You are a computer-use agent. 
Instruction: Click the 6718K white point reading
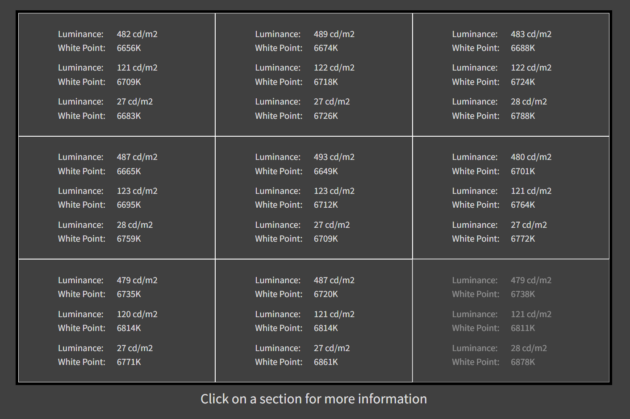[326, 82]
